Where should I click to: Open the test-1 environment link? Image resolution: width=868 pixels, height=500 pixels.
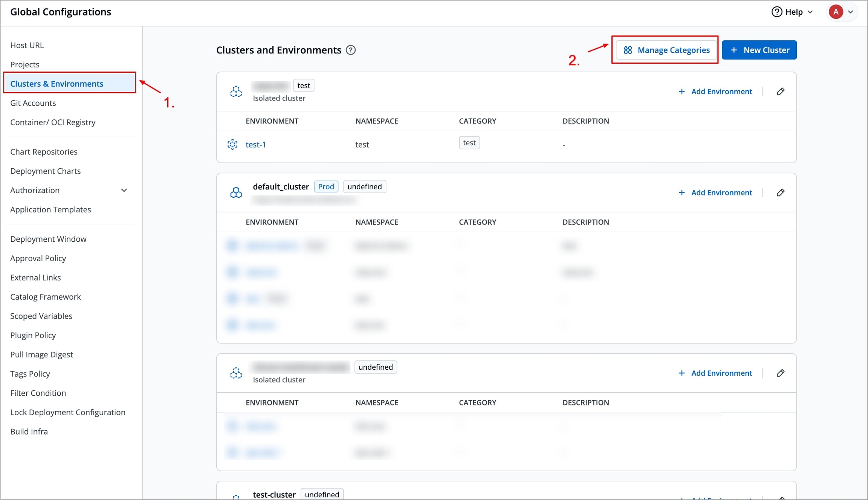(256, 145)
